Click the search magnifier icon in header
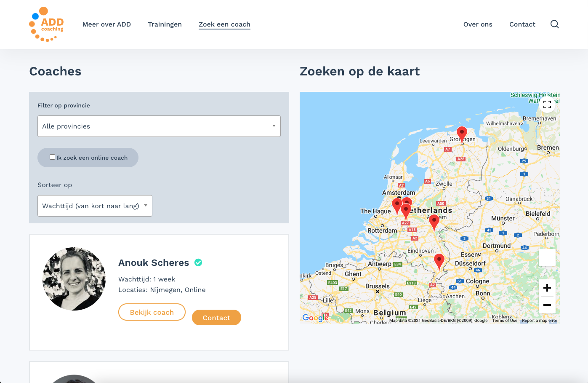The image size is (588, 383). pyautogui.click(x=555, y=24)
